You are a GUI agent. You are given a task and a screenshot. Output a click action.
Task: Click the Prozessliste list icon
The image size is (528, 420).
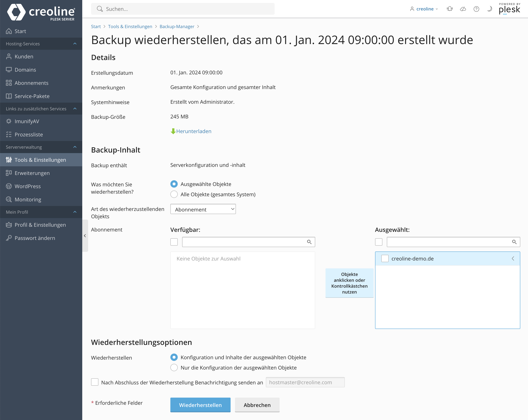(x=9, y=134)
